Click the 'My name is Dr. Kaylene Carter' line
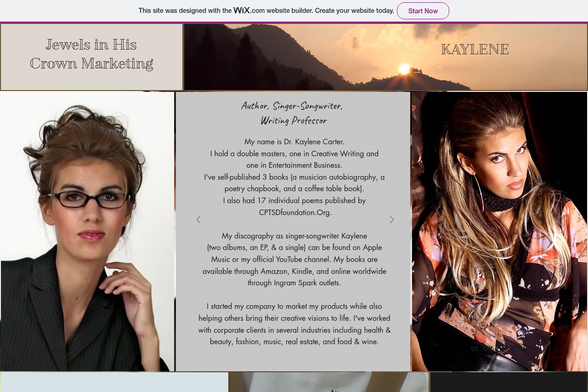Viewport: 588px width, 392px height. point(294,142)
